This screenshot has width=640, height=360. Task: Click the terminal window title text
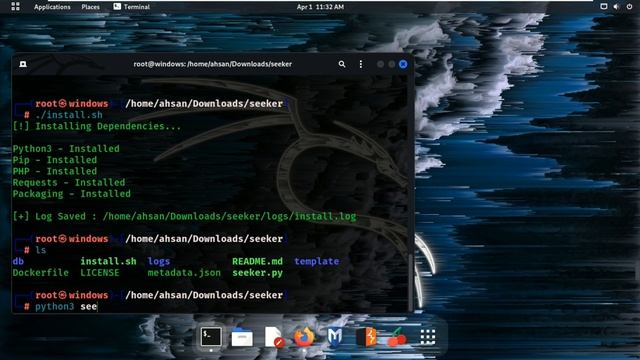tap(213, 64)
